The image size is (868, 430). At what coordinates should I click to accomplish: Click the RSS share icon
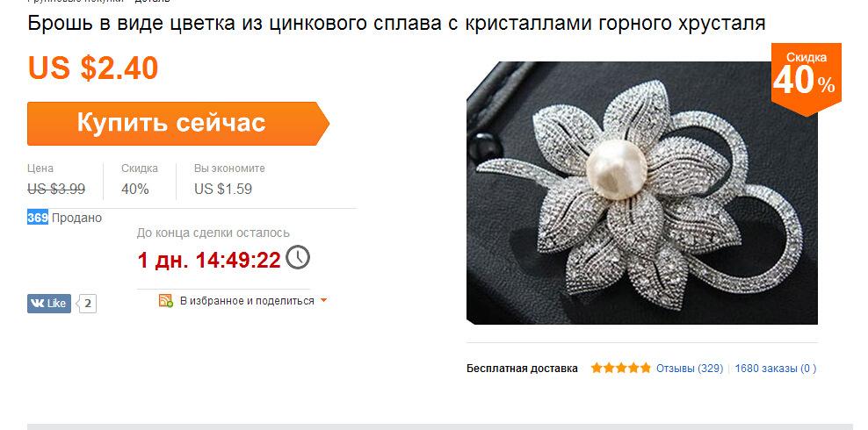coord(165,301)
